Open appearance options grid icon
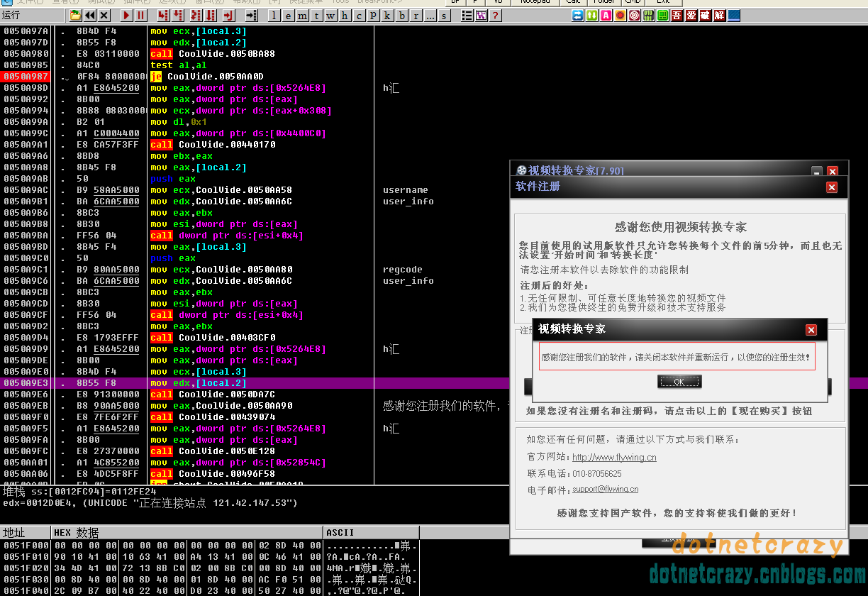Image resolution: width=868 pixels, height=596 pixels. (x=481, y=15)
